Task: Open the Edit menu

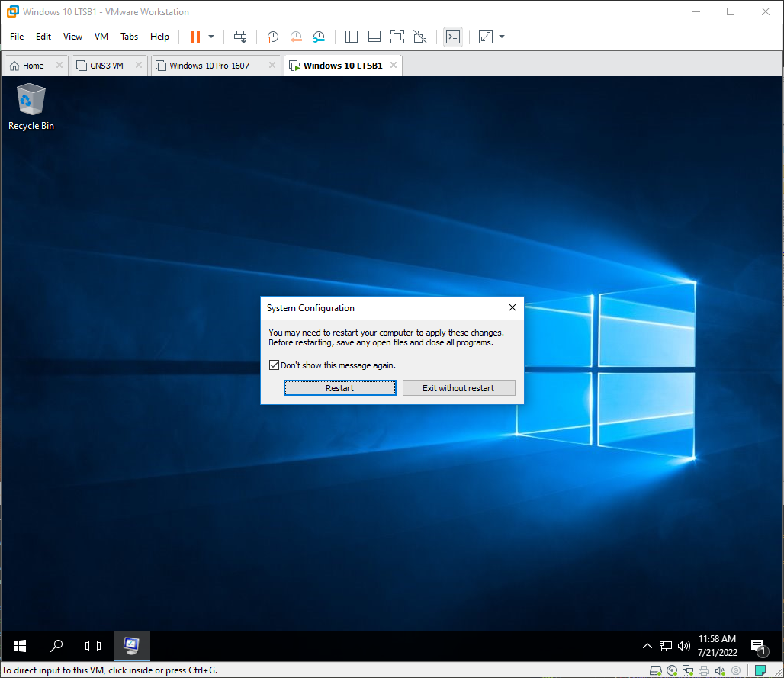Action: click(43, 37)
